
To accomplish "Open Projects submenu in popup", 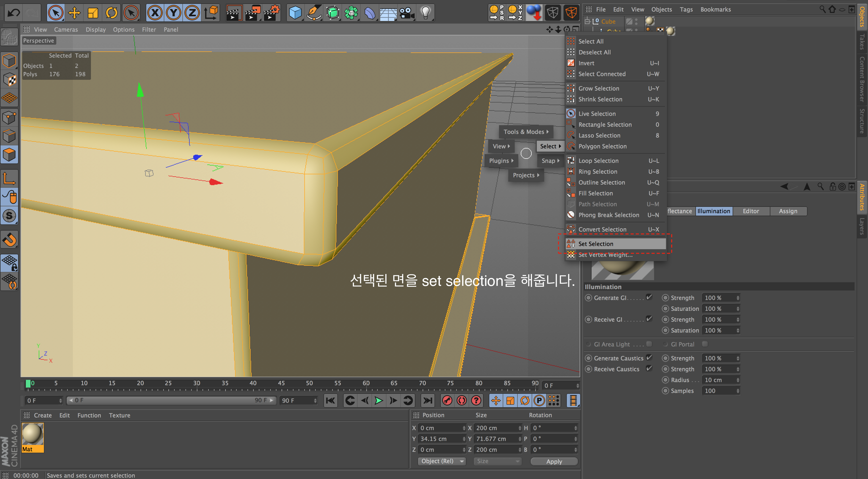I will pos(526,175).
